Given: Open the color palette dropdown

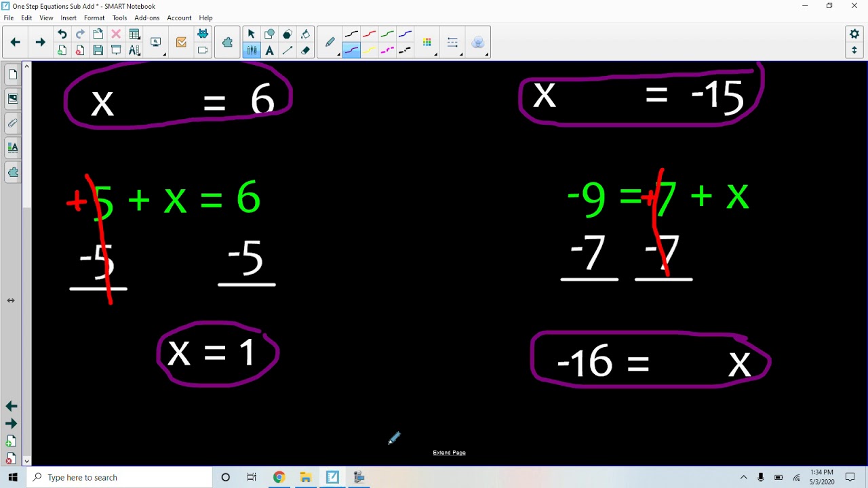Looking at the screenshot, I should 427,42.
